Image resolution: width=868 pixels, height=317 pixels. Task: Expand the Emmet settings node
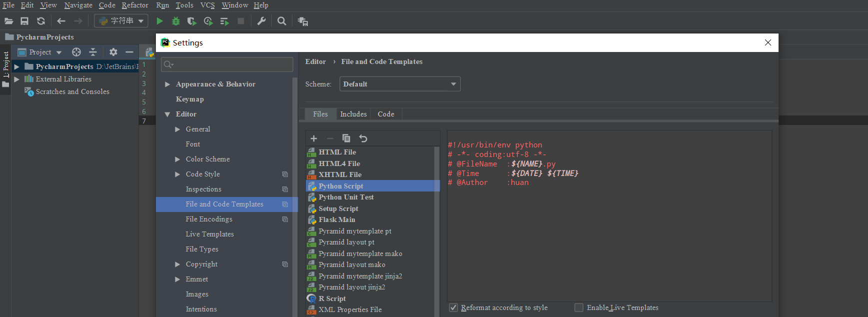tap(177, 279)
